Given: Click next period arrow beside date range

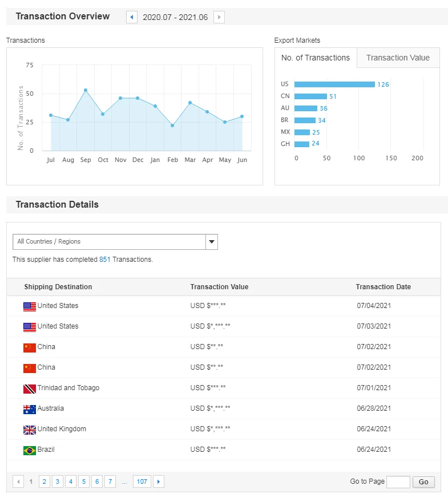Looking at the screenshot, I should point(219,17).
